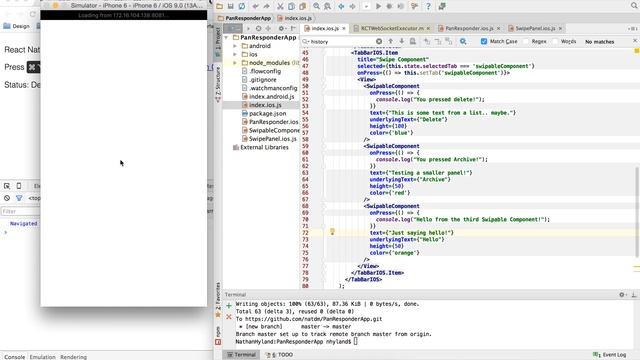Select the Console tab in DevTools
Image resolution: width=640 pixels, height=360 pixels.
click(x=14, y=357)
